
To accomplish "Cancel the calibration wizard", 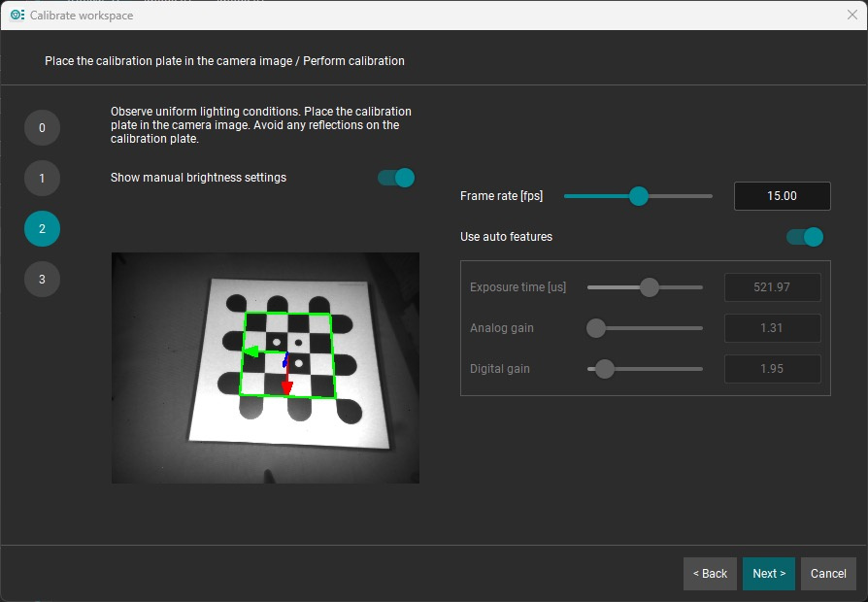I will (x=828, y=574).
